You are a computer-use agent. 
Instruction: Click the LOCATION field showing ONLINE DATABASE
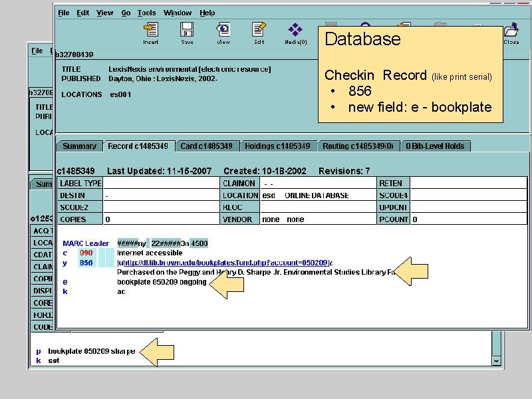319,196
